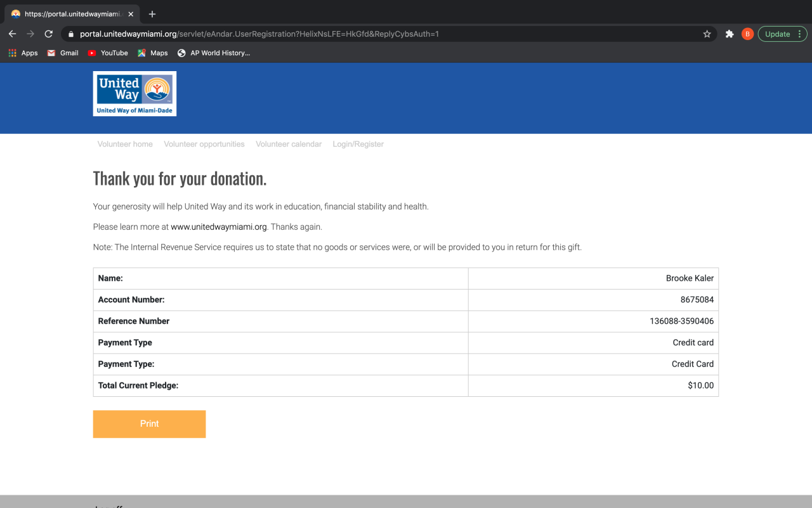Go to Volunteer home
The height and width of the screenshot is (508, 812).
(125, 144)
